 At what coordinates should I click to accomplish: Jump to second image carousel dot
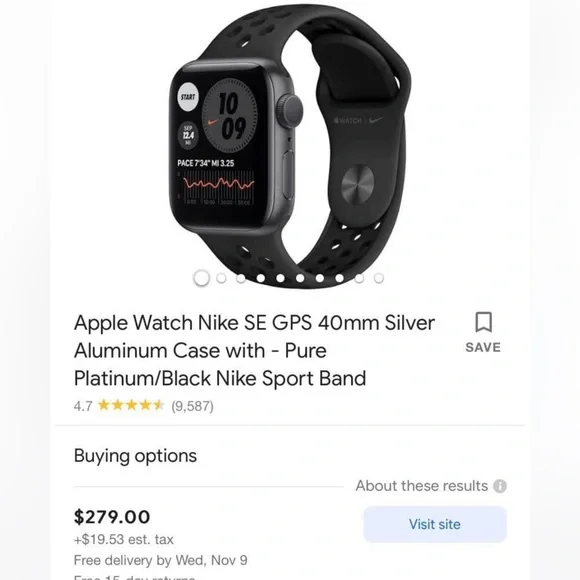(221, 278)
